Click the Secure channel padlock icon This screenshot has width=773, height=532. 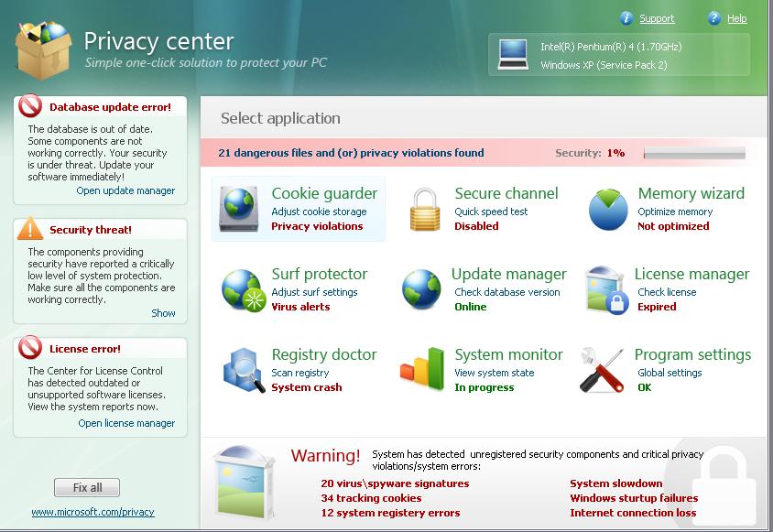424,209
